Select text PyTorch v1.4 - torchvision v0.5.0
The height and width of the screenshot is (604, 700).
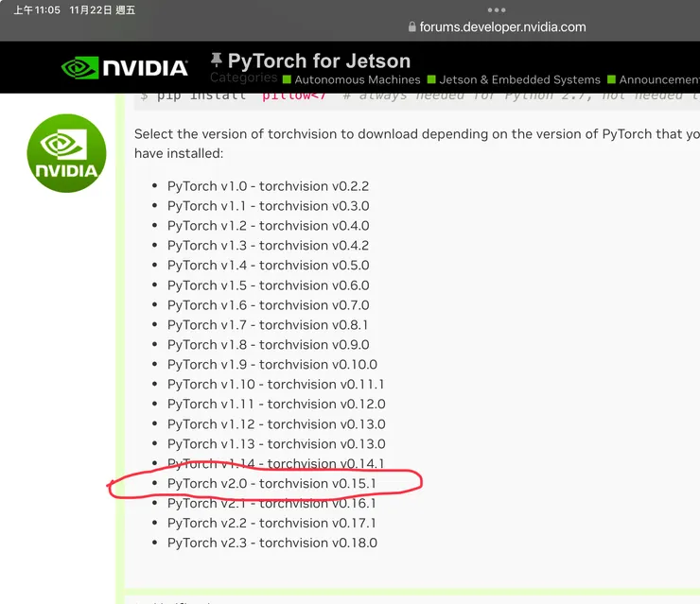point(268,266)
